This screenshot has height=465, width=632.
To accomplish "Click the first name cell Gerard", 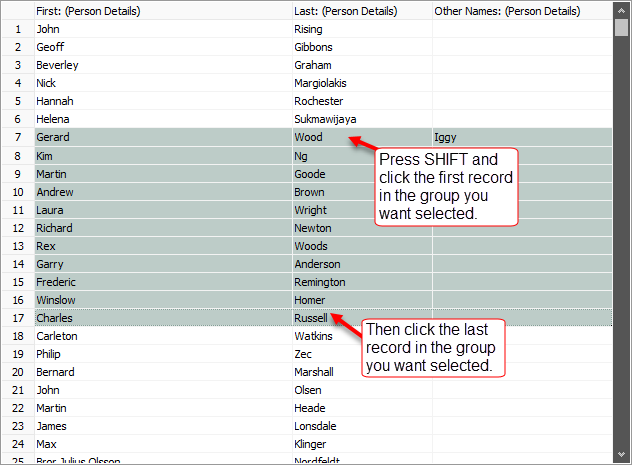I will click(x=54, y=137).
